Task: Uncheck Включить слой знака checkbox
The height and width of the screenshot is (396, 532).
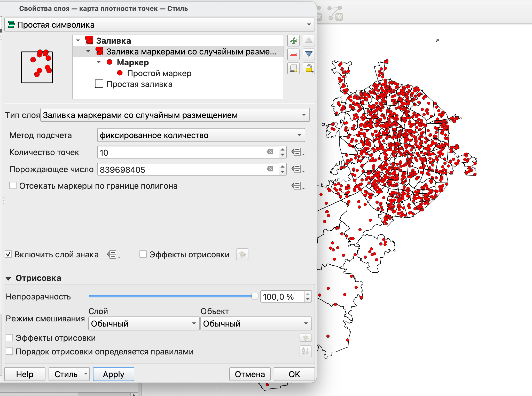Action: pos(9,254)
